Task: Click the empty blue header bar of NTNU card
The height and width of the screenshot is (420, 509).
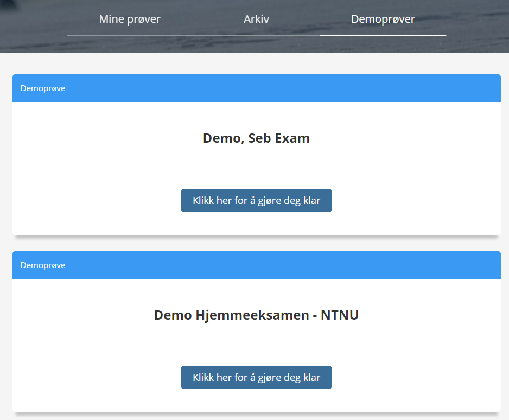Action: coord(282,265)
